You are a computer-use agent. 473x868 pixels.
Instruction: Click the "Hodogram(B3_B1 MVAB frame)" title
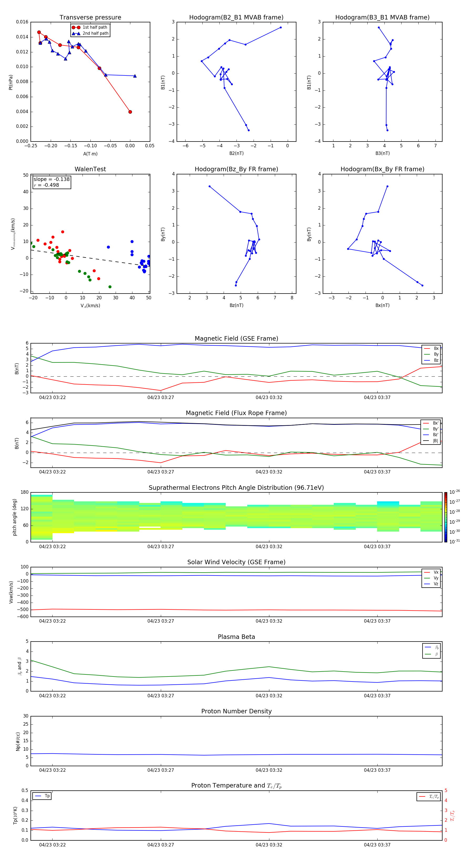click(382, 17)
